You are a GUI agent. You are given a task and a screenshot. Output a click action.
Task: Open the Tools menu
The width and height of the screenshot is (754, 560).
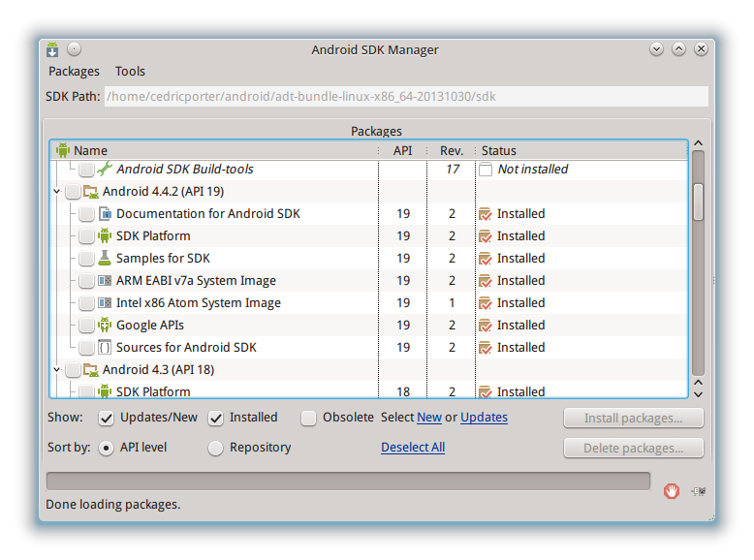(x=130, y=71)
